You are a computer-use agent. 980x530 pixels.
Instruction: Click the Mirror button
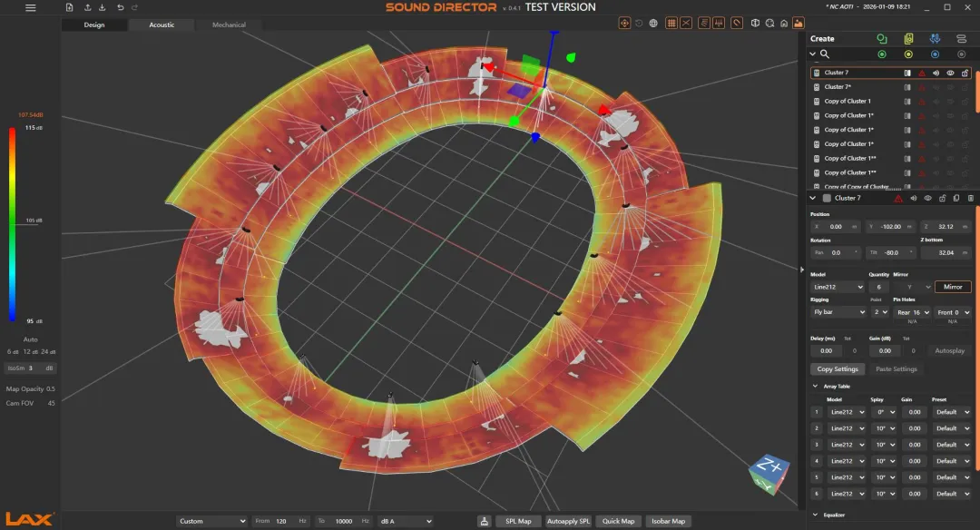(x=953, y=287)
